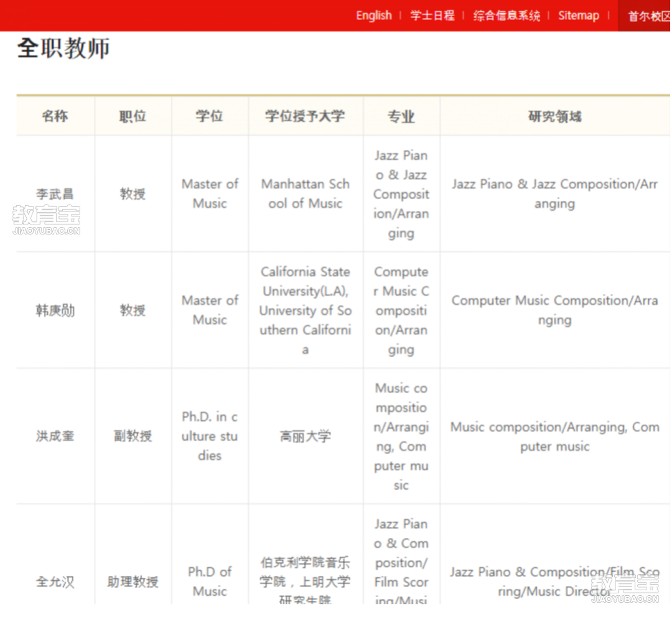Click Master of Music in 李武昌 row
672x617 pixels.
coord(210,193)
